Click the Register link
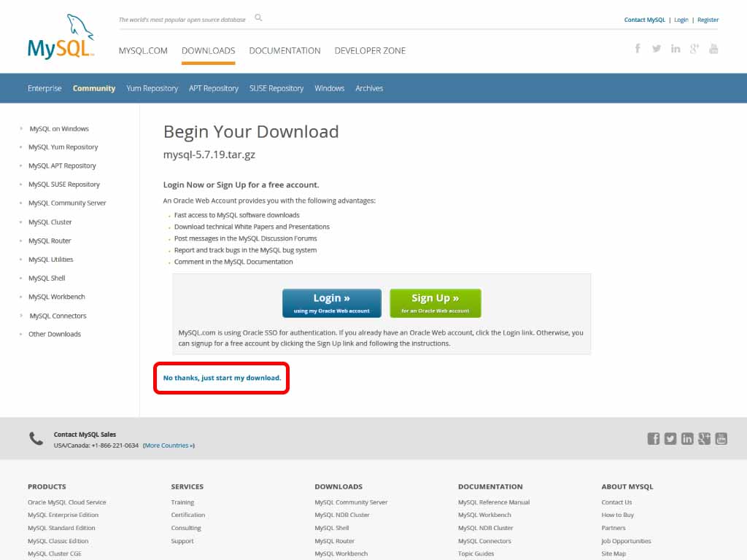The width and height of the screenshot is (747, 560). coord(708,20)
